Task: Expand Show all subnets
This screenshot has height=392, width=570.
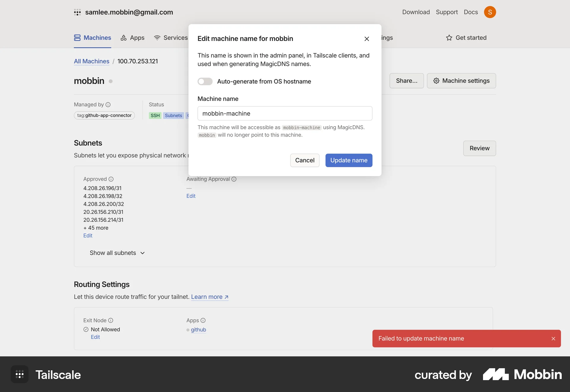Action: 117,253
